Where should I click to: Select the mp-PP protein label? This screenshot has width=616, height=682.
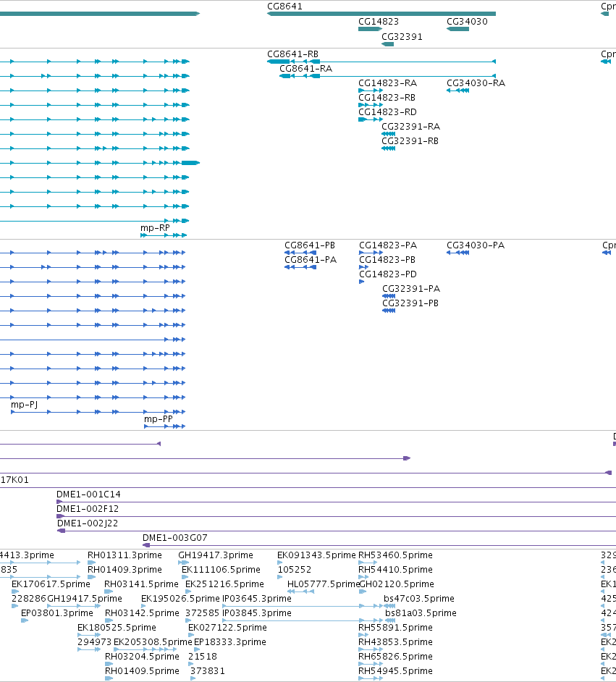159,419
